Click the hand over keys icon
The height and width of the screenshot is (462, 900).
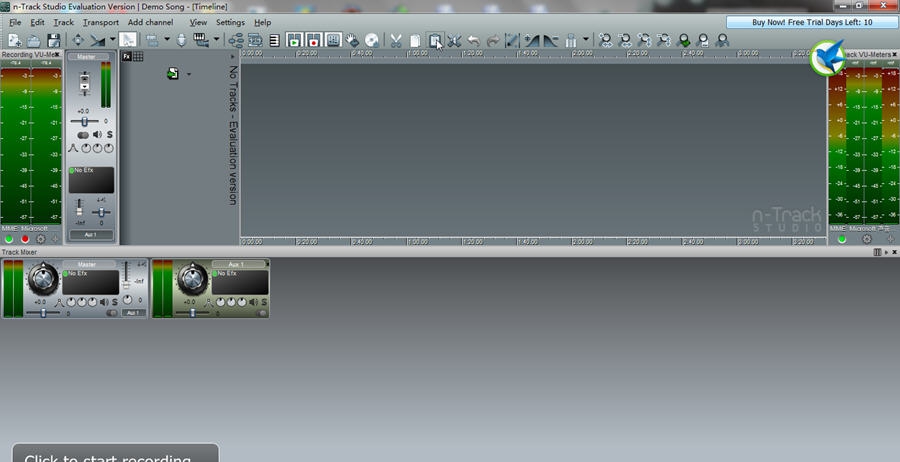click(352, 40)
